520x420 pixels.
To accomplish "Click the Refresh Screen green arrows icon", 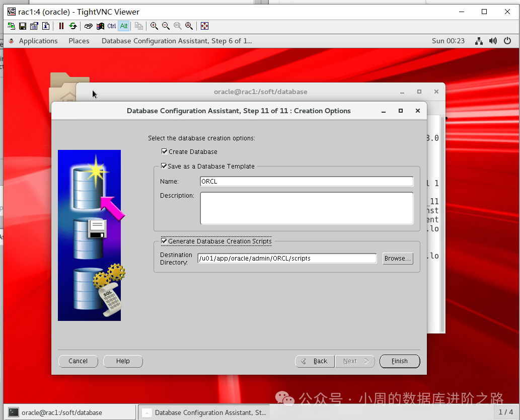I will click(73, 26).
